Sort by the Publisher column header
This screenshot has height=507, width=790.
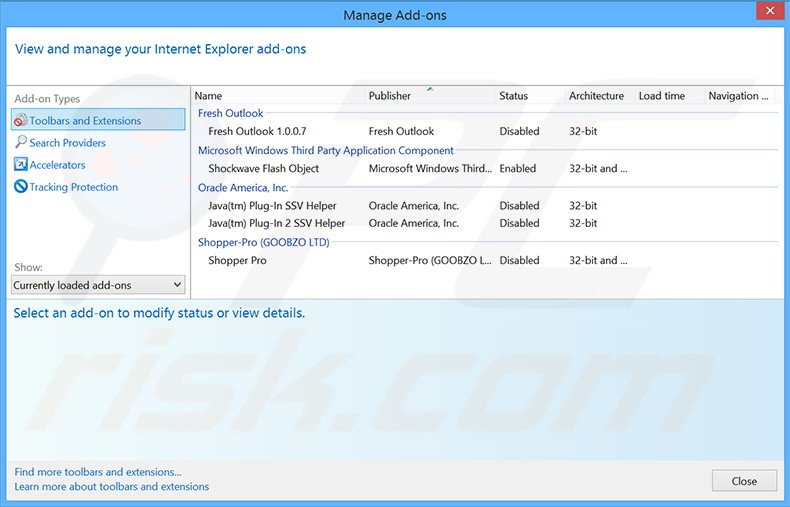[x=431, y=96]
